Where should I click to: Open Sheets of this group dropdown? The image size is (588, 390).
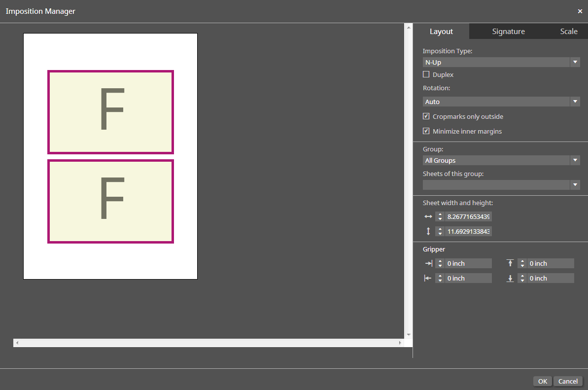[x=501, y=185]
